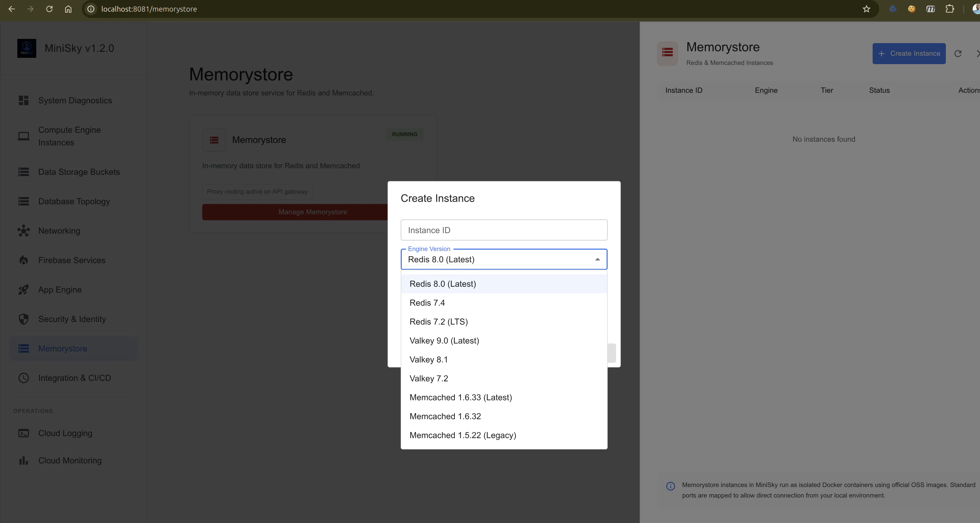The width and height of the screenshot is (980, 523).
Task: Go to Security & Identity page
Action: pyautogui.click(x=74, y=319)
